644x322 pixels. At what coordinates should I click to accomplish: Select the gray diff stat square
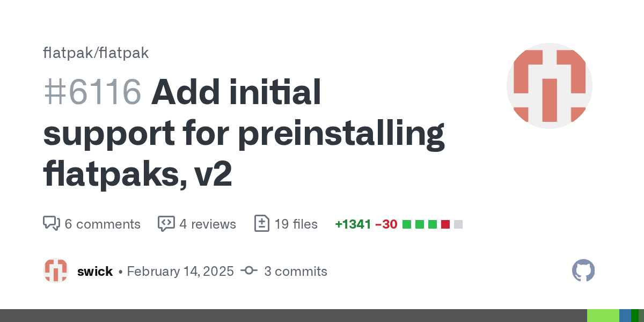click(458, 224)
